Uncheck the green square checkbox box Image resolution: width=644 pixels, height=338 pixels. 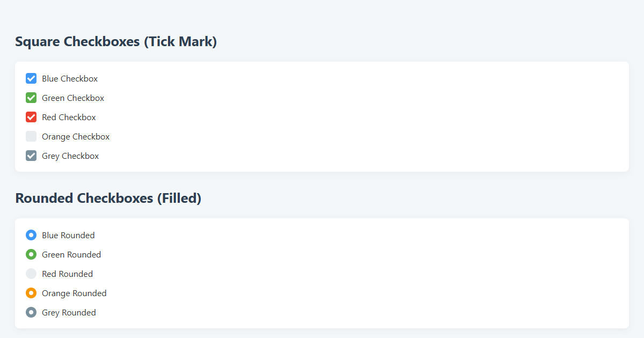click(31, 98)
